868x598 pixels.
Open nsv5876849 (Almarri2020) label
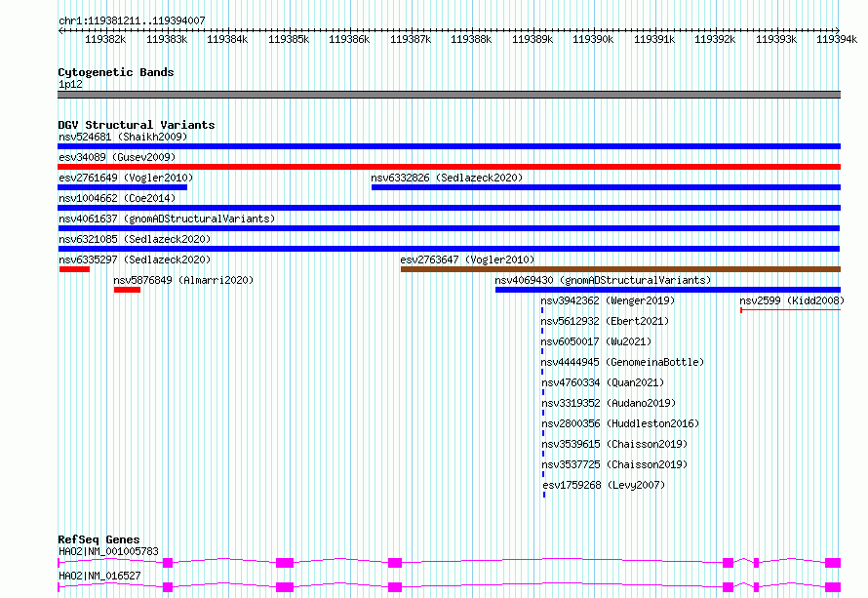click(x=183, y=280)
